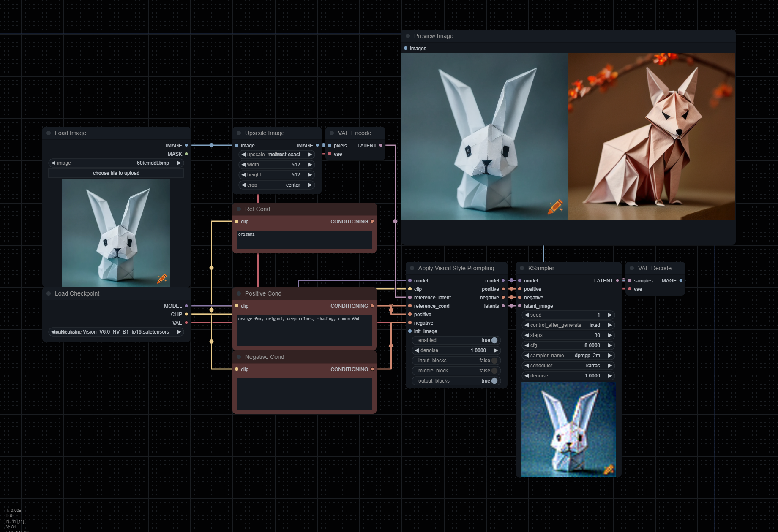Click the choose file to upload button
Viewport: 778px width, 532px height.
[x=116, y=173]
